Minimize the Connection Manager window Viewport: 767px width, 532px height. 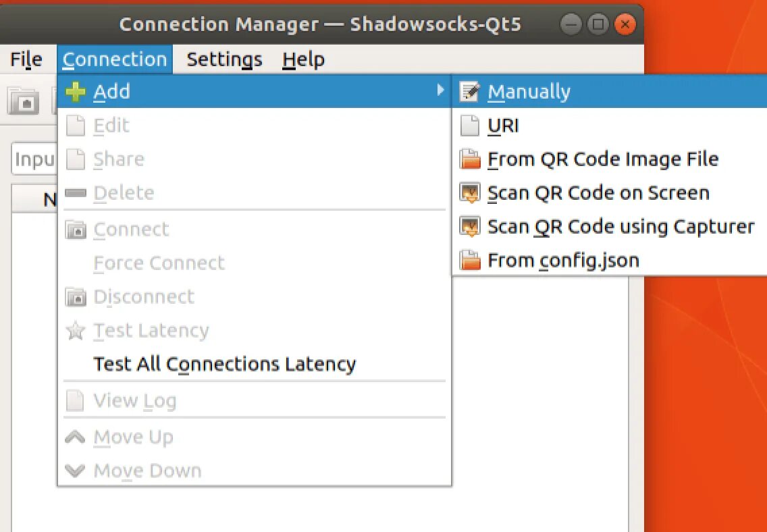pos(571,24)
